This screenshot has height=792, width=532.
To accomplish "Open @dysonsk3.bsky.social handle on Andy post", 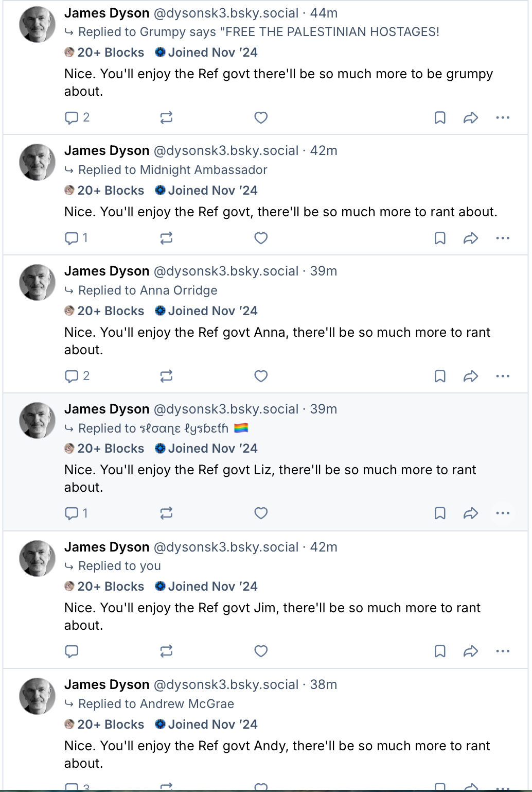I will tap(226, 684).
